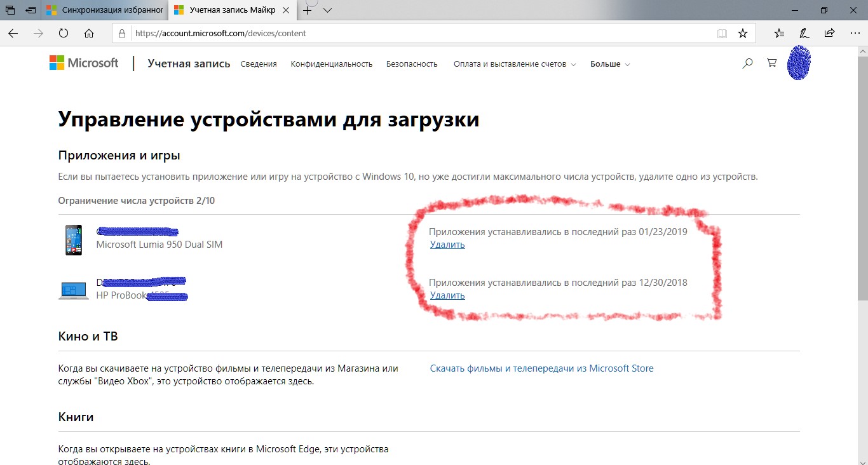Image resolution: width=868 pixels, height=465 pixels.
Task: Click the date text 01/23/2019
Action: click(x=663, y=232)
